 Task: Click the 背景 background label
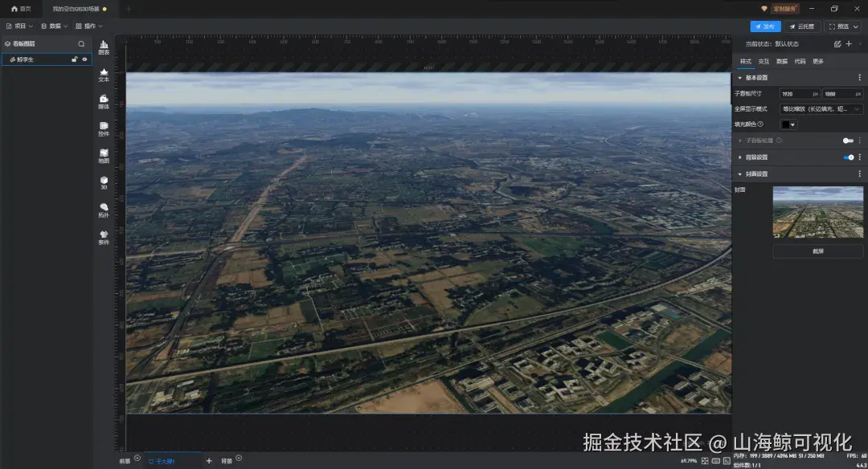(227, 461)
